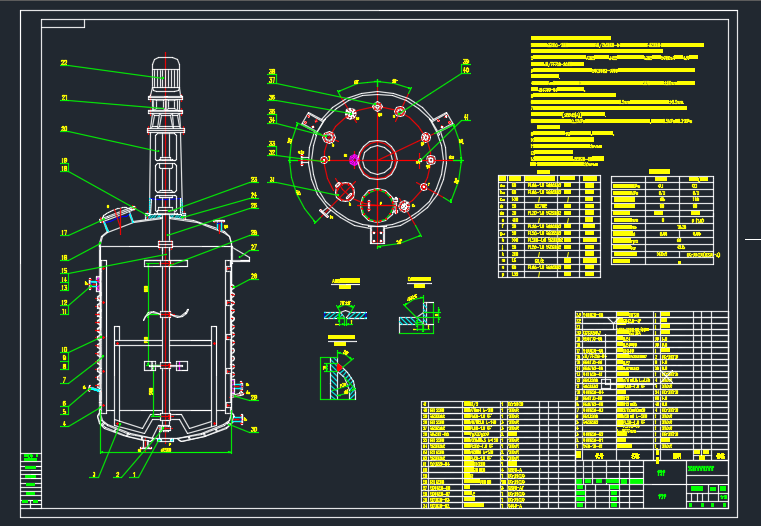The image size is (761, 526).
Task: Select part balloon number 12
Action: tap(64, 303)
